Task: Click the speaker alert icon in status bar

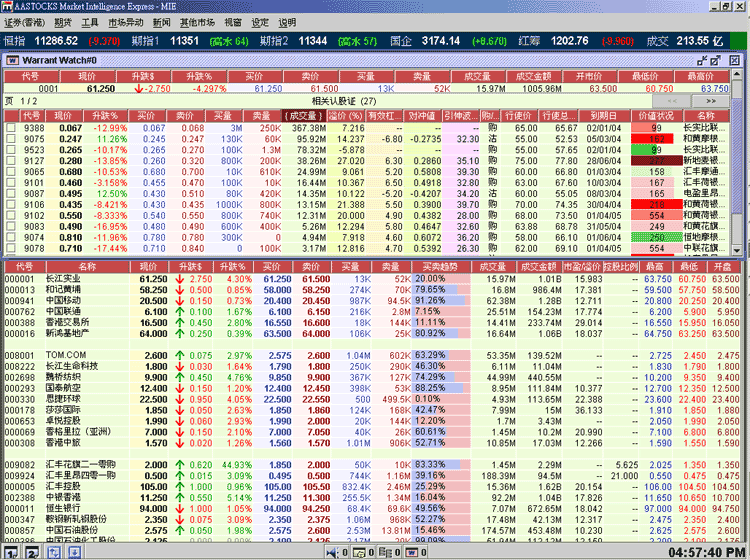Action: pos(331,553)
